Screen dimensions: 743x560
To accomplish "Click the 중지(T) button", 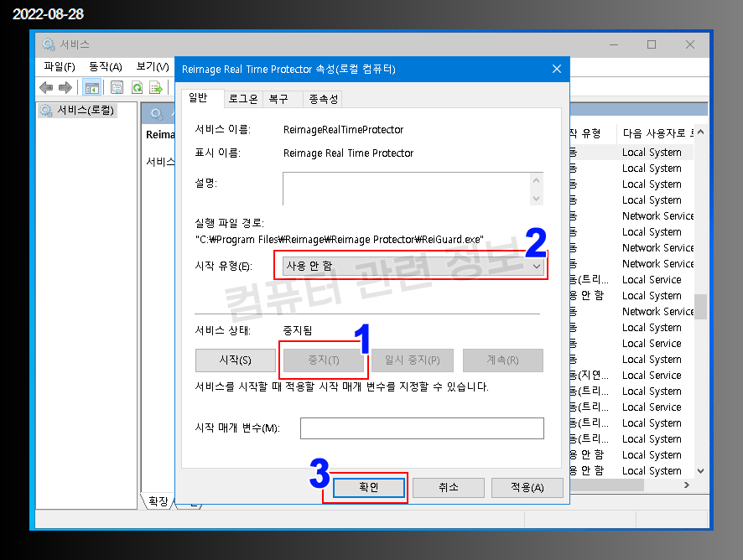I will pyautogui.click(x=324, y=360).
